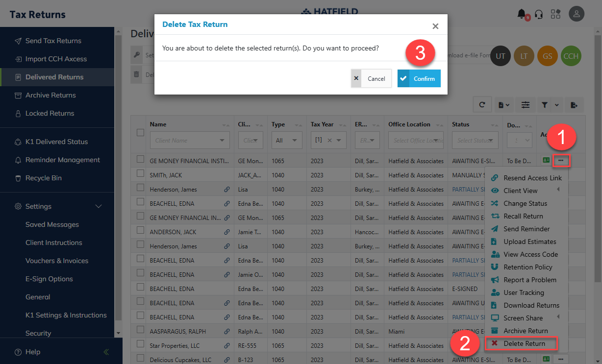602x364 pixels.
Task: Toggle the select-all checkbox in header
Action: point(141,132)
